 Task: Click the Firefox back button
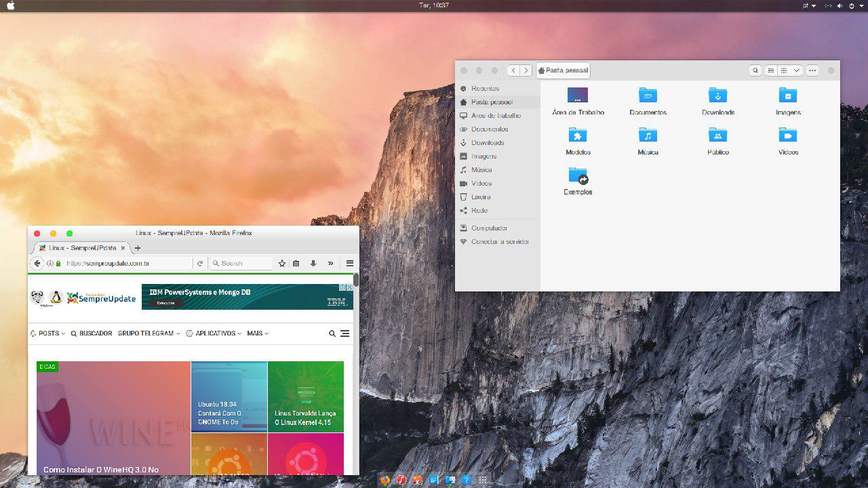tap(37, 263)
